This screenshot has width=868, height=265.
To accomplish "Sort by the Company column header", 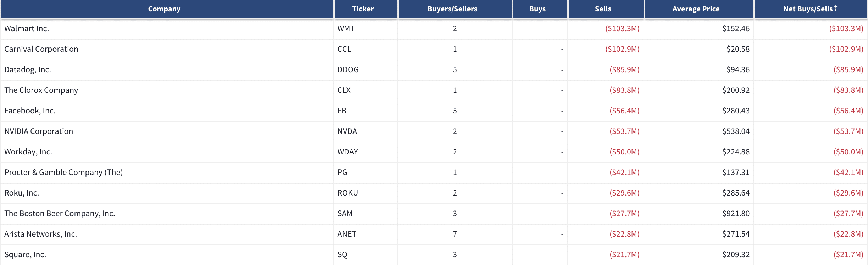I will pos(164,9).
